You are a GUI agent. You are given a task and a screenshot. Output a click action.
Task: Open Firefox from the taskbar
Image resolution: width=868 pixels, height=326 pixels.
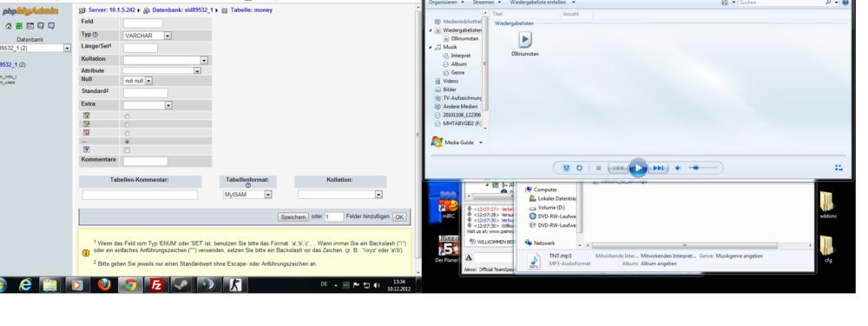click(104, 285)
